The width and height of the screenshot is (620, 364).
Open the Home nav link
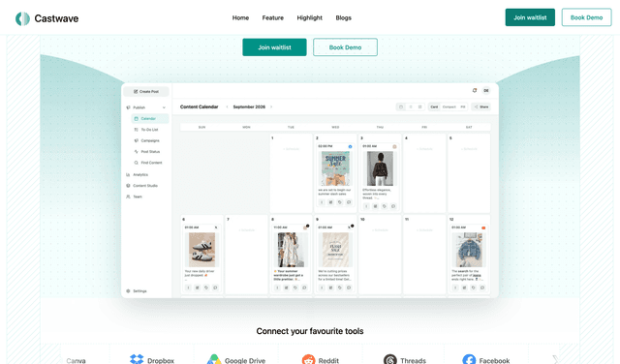pos(240,17)
